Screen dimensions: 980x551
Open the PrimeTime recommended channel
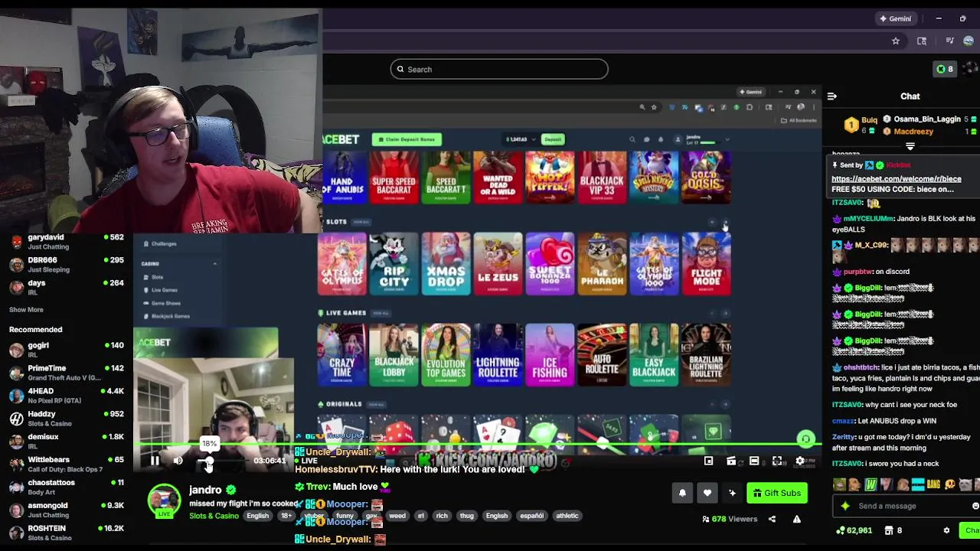pyautogui.click(x=67, y=373)
